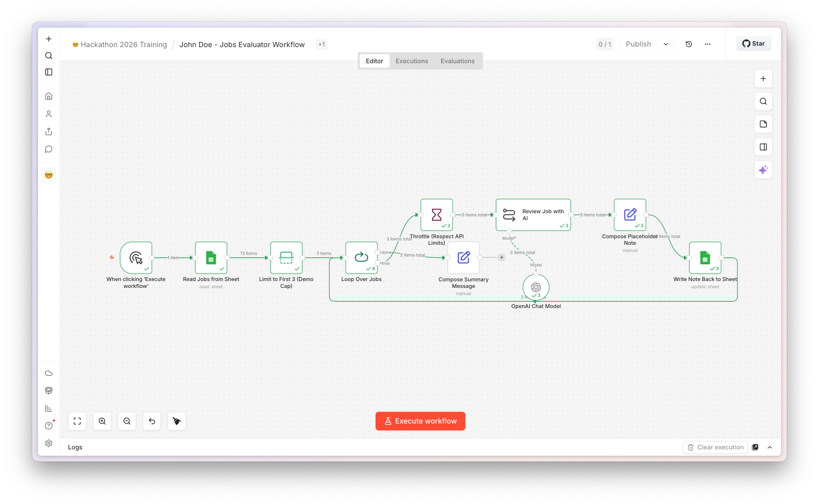
Task: Open the Throttle hourglass wait node
Action: tap(437, 215)
